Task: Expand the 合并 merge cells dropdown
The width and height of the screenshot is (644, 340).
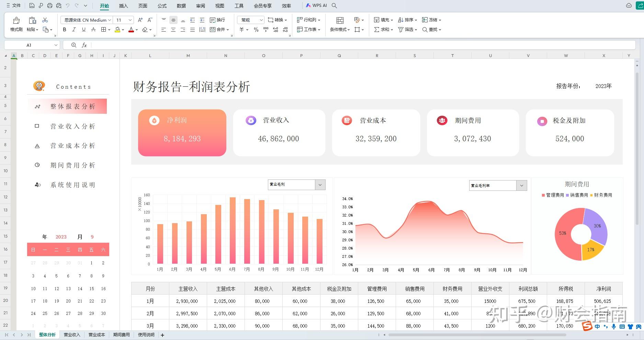Action: pos(228,30)
